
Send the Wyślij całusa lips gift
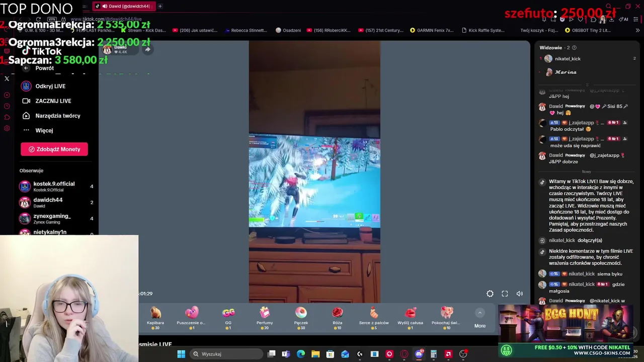[x=410, y=318]
